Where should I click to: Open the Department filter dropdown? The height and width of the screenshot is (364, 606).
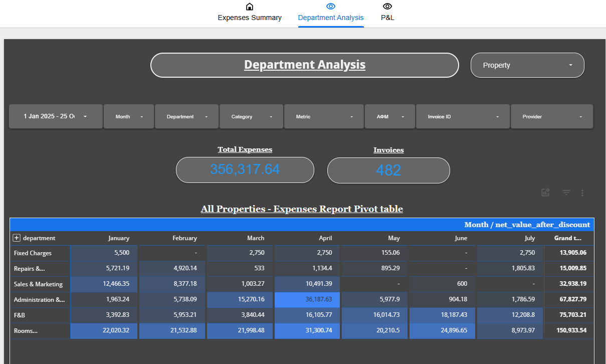tap(186, 116)
